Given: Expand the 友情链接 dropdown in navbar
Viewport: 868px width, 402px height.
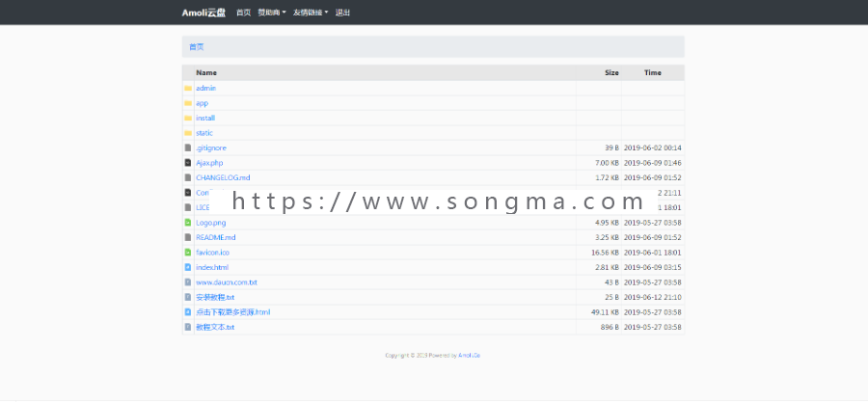Looking at the screenshot, I should click(x=311, y=13).
